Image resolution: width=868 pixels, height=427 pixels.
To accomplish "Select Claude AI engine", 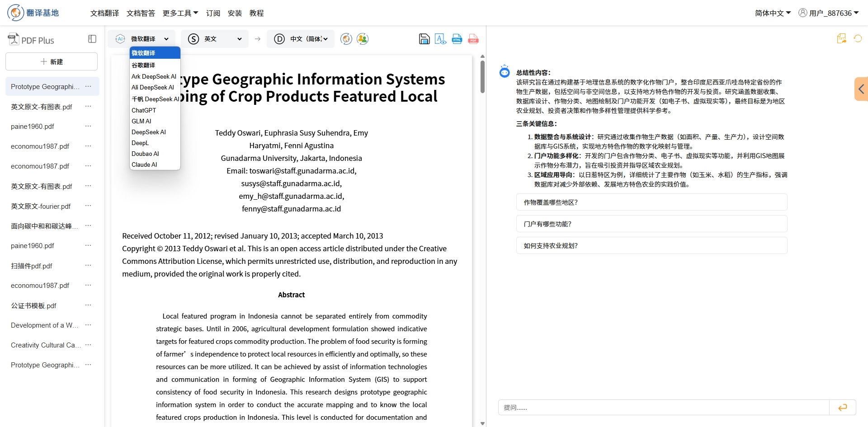I will (155, 164).
